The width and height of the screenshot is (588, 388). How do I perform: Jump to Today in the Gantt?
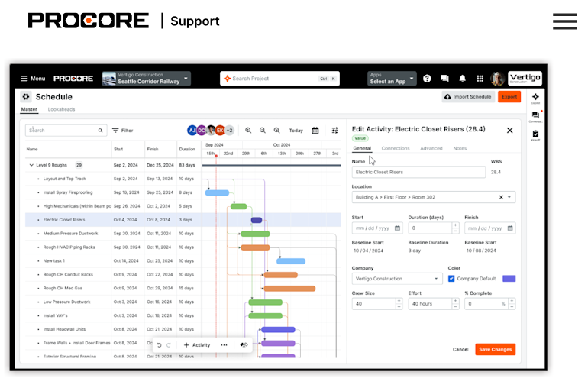point(296,130)
